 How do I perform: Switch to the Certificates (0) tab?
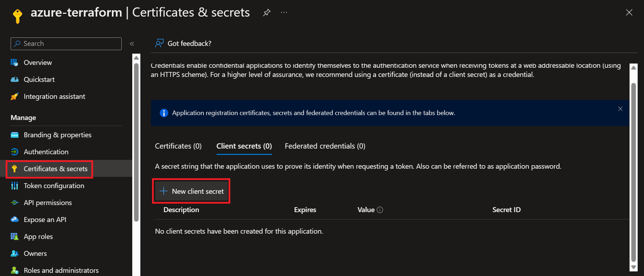[178, 146]
